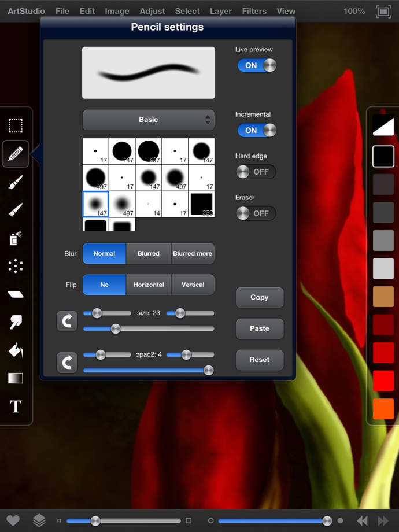Choose the tan color swatch

coord(383,296)
